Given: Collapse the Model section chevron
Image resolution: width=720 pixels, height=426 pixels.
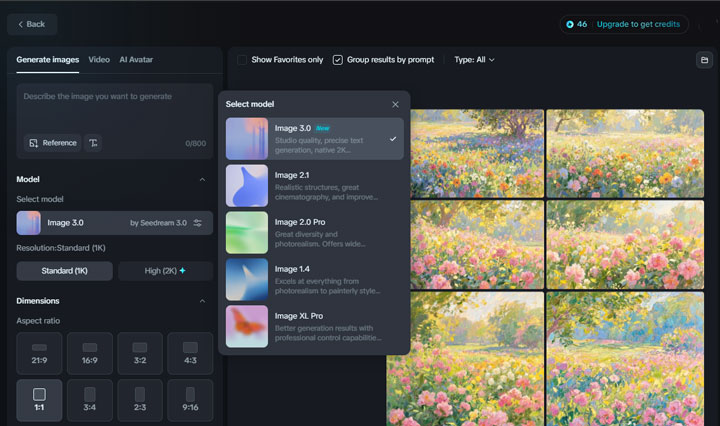Looking at the screenshot, I should 202,179.
